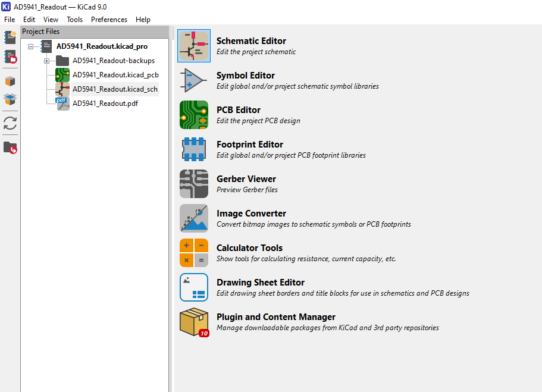Open the Footprint Editor chip icon
Viewport: 542px width, 392px height.
[x=194, y=149]
